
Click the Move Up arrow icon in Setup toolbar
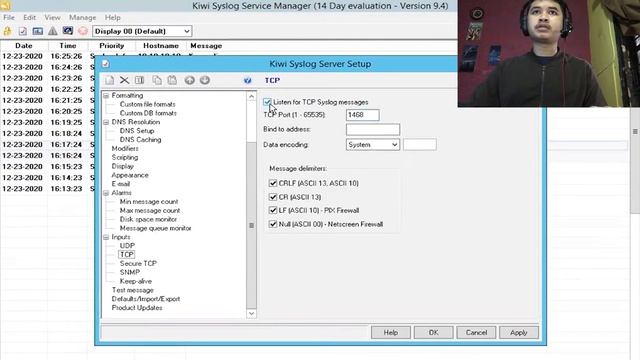[x=189, y=80]
